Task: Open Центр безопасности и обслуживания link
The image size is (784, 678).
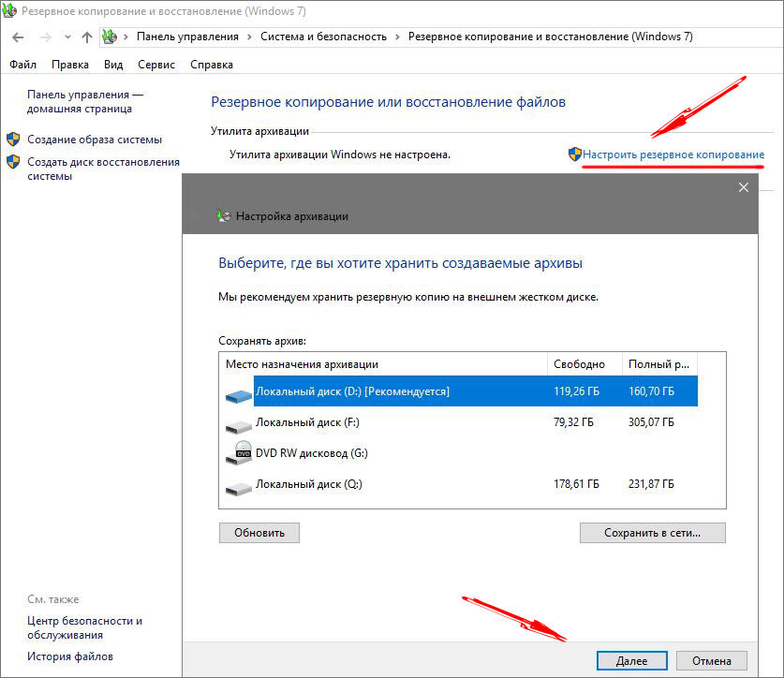Action: pyautogui.click(x=84, y=628)
